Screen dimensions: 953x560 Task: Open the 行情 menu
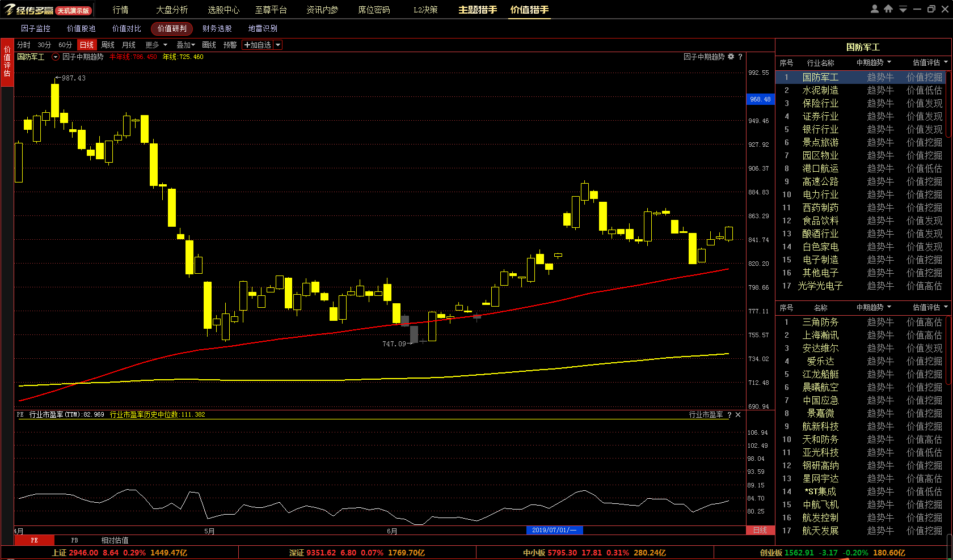point(120,10)
